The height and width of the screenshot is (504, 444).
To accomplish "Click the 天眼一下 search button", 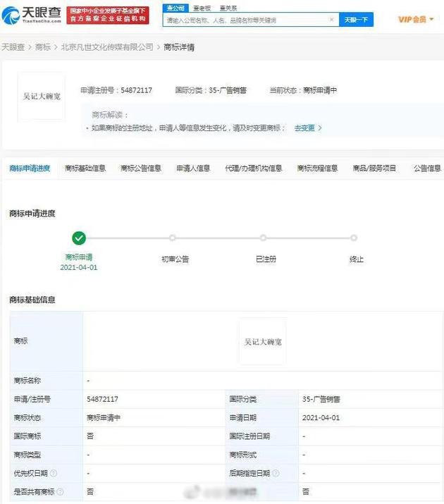I will coord(356,20).
